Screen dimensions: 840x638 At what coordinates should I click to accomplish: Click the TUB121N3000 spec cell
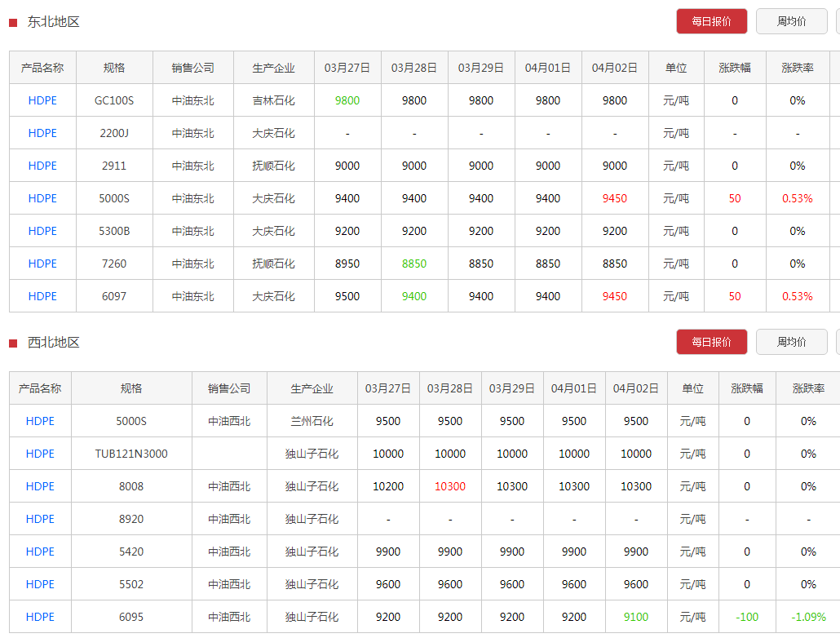coord(131,454)
